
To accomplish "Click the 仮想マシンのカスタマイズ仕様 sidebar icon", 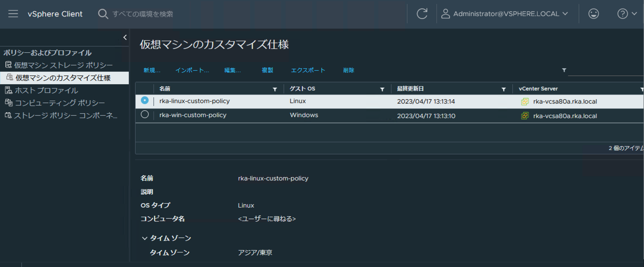I will pyautogui.click(x=10, y=77).
